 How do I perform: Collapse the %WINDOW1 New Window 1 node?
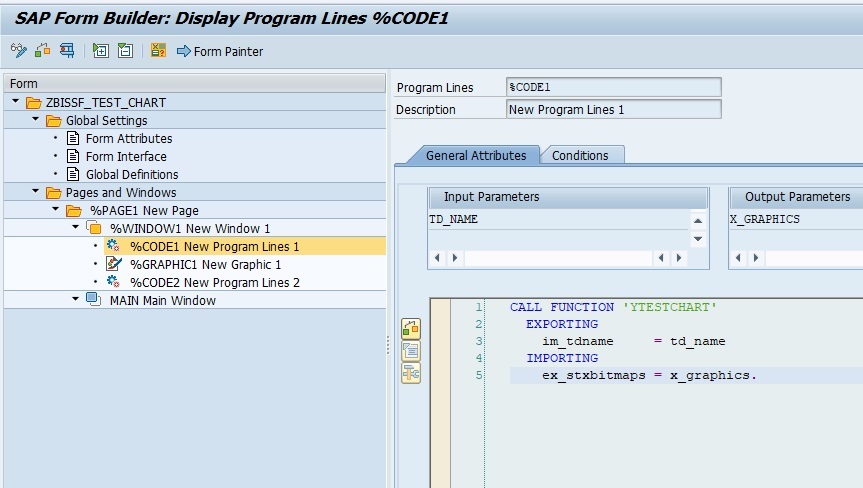click(x=75, y=227)
